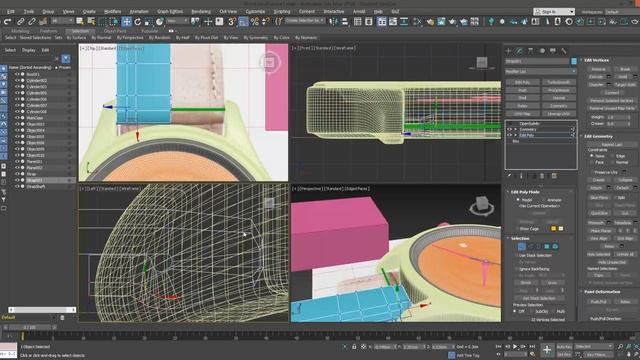Toggle the Angle Snap icon

pyautogui.click(x=243, y=21)
